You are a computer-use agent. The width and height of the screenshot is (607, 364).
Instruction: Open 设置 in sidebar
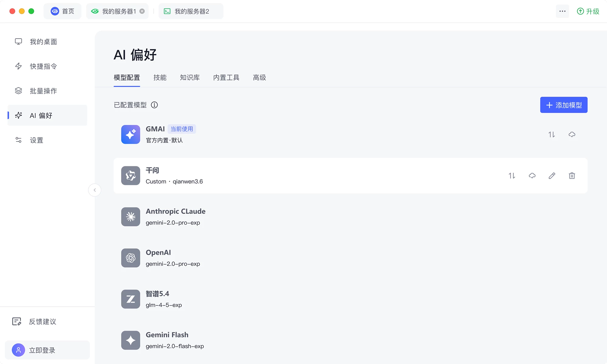pos(47,140)
